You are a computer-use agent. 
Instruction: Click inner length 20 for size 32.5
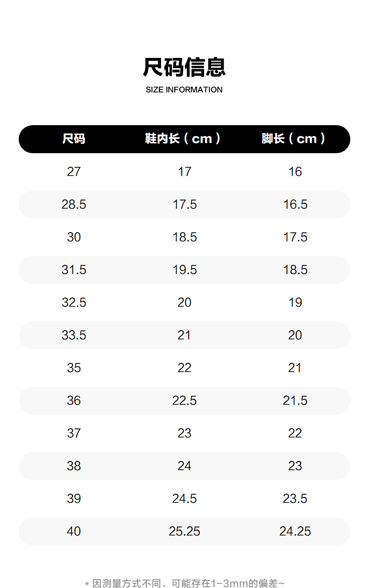point(184,303)
